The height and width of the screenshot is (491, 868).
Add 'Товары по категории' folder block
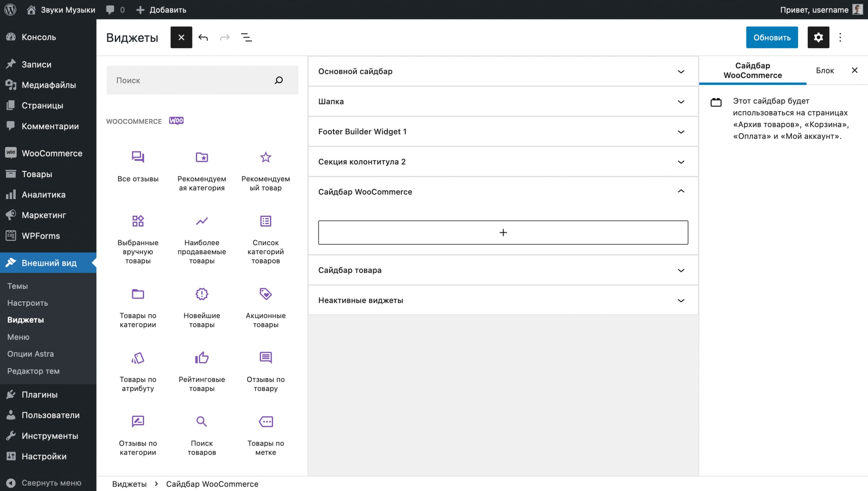pyautogui.click(x=138, y=308)
